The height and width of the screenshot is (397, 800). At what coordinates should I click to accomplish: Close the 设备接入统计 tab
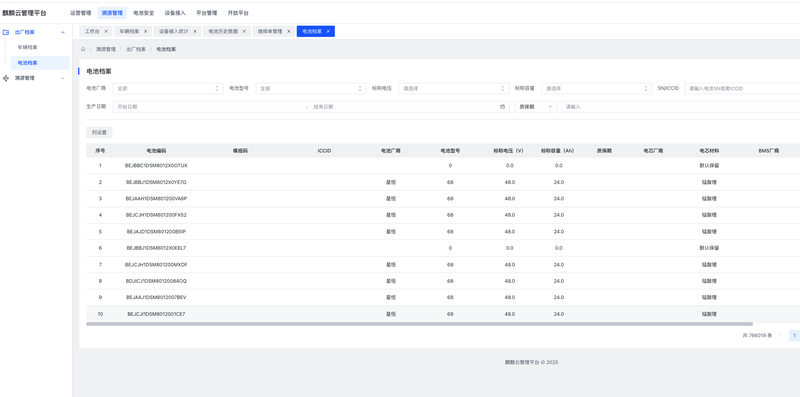click(x=195, y=31)
